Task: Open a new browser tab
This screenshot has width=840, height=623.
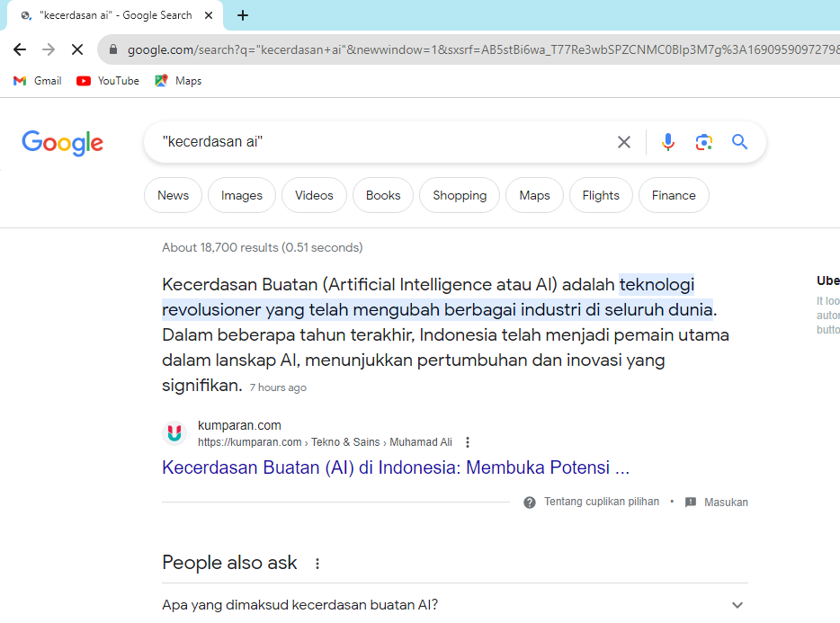Action: [x=243, y=15]
